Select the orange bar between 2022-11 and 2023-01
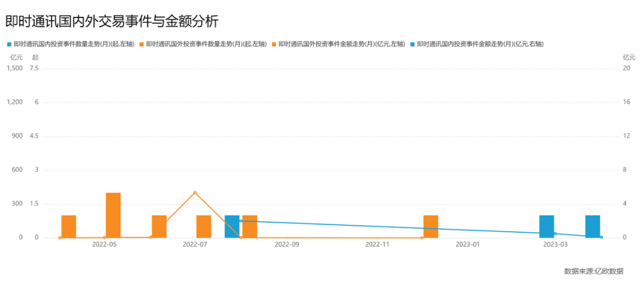 pyautogui.click(x=431, y=226)
